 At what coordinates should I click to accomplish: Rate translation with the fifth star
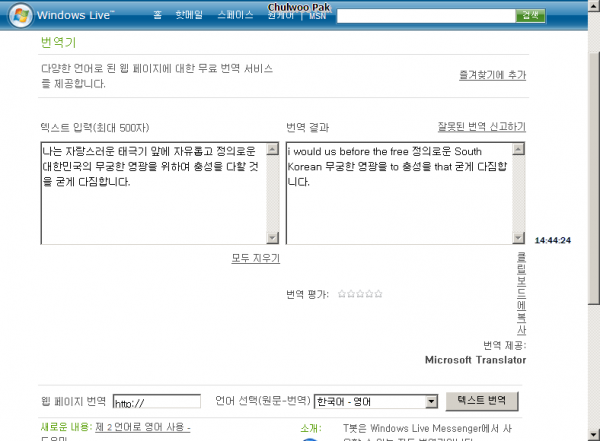378,294
